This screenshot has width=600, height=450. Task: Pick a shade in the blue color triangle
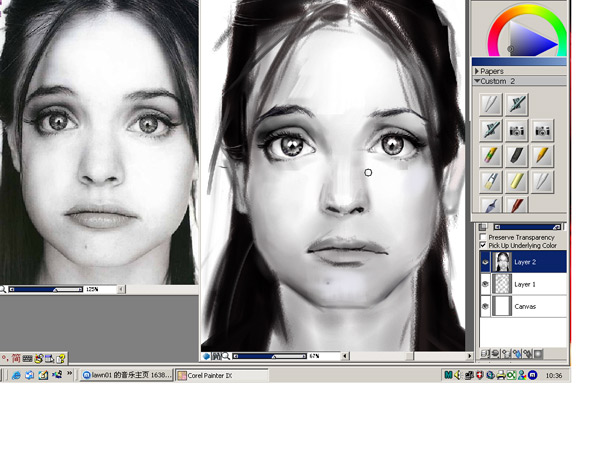(x=528, y=42)
